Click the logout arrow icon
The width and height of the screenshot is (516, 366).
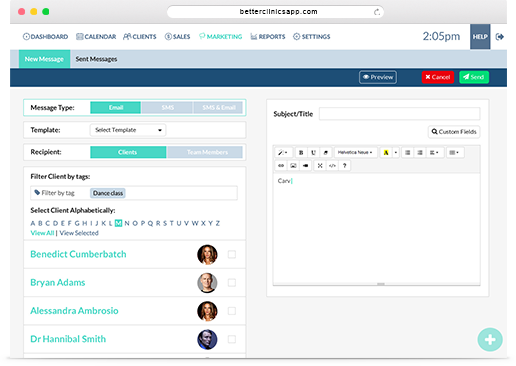point(499,37)
